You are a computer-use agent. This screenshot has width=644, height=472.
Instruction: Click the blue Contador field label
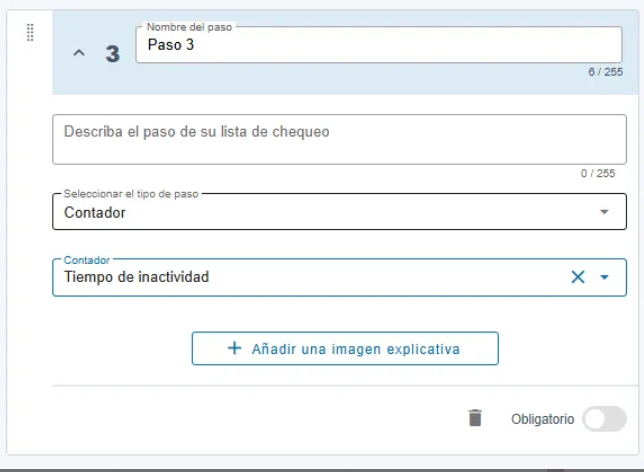click(x=87, y=260)
